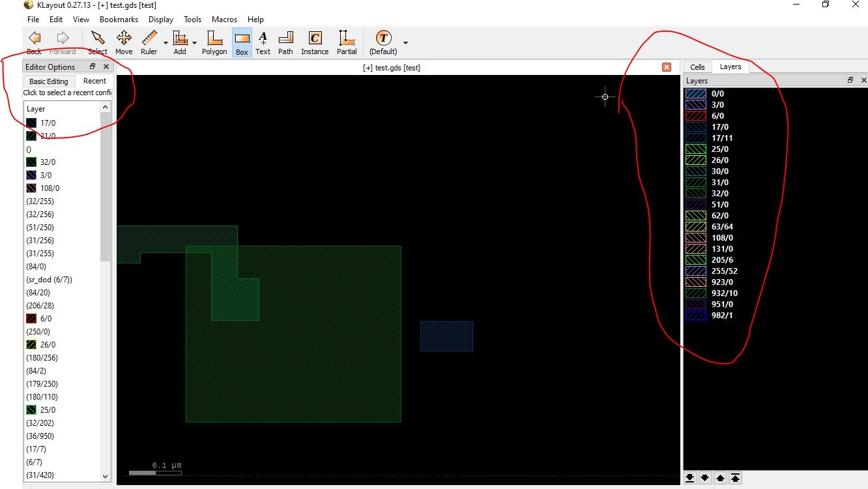868x489 pixels.
Task: Select layer 63/64 in Layers panel
Action: tap(722, 227)
